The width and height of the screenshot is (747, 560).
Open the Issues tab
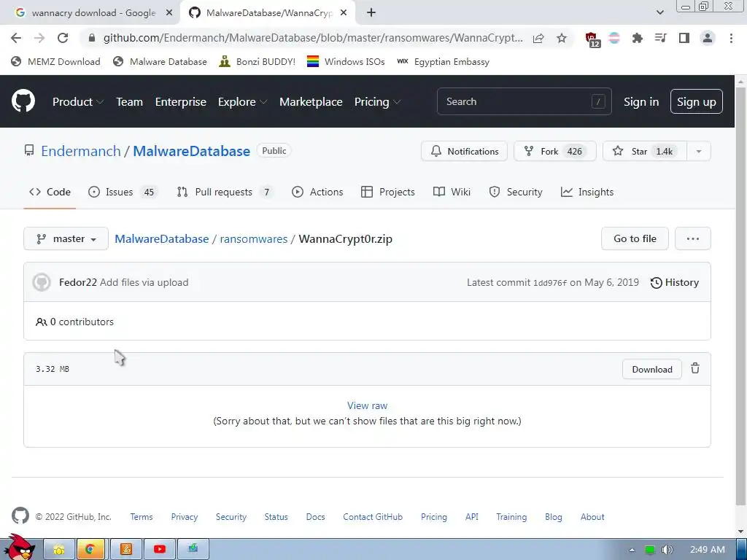tap(123, 192)
